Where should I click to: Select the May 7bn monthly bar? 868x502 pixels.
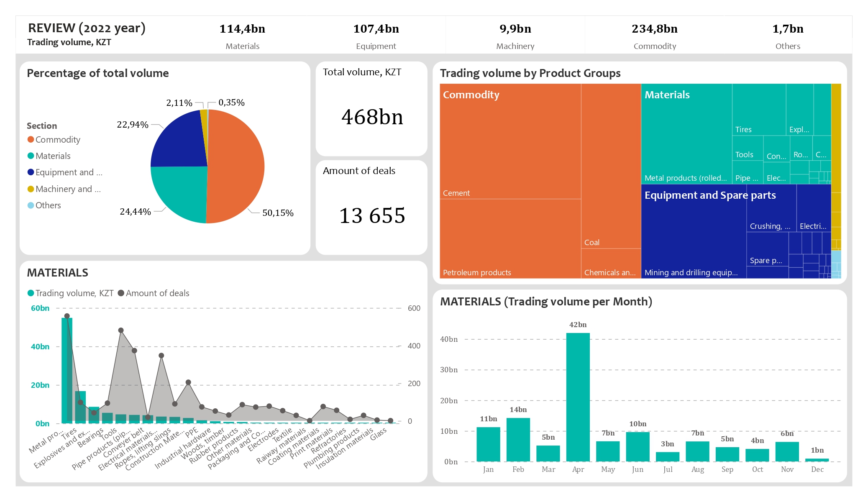click(608, 451)
